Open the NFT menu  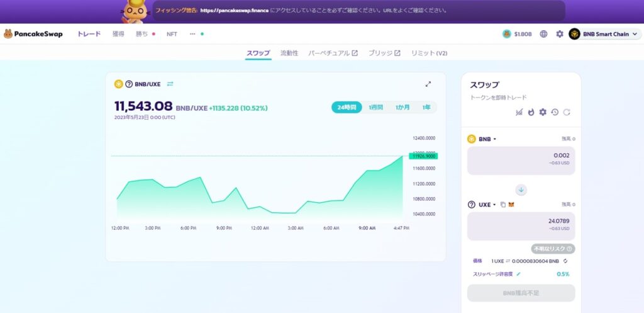(172, 34)
